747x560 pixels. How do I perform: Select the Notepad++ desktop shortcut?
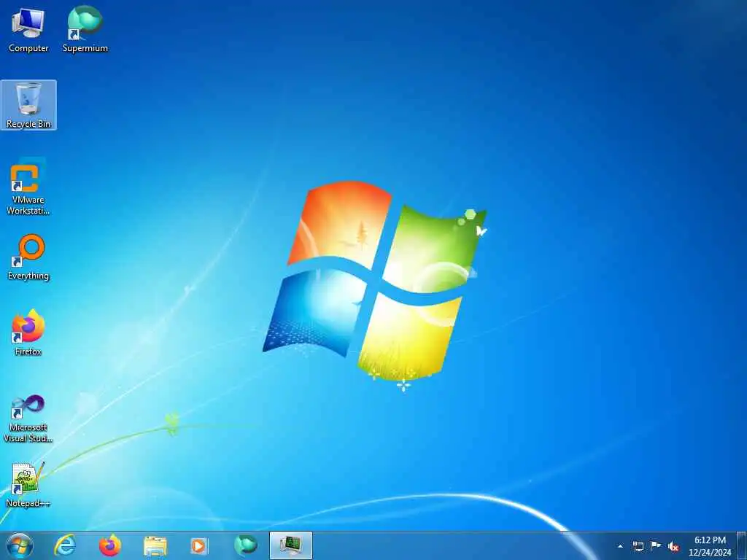[28, 485]
